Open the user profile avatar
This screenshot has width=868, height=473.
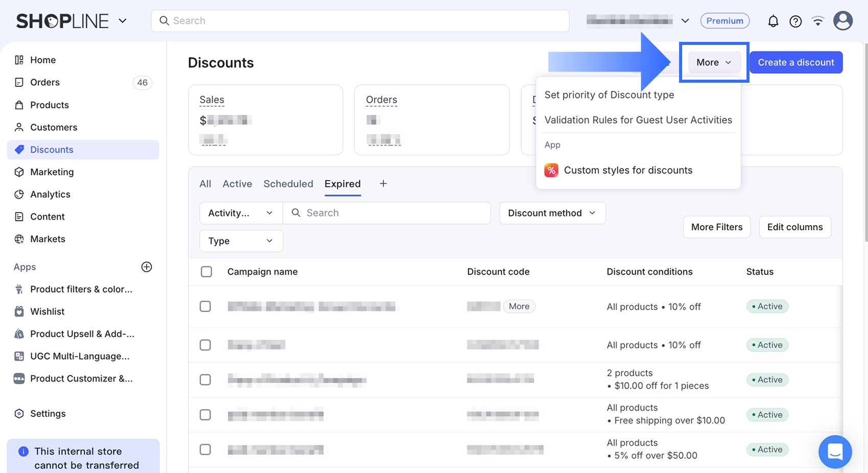click(x=843, y=21)
